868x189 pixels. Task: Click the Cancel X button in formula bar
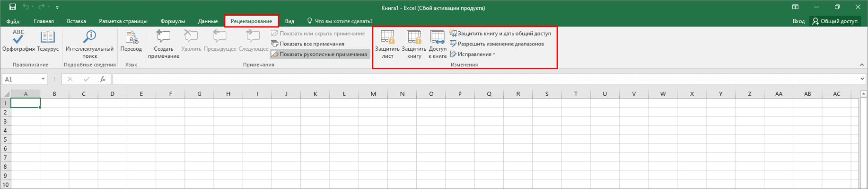[70, 79]
